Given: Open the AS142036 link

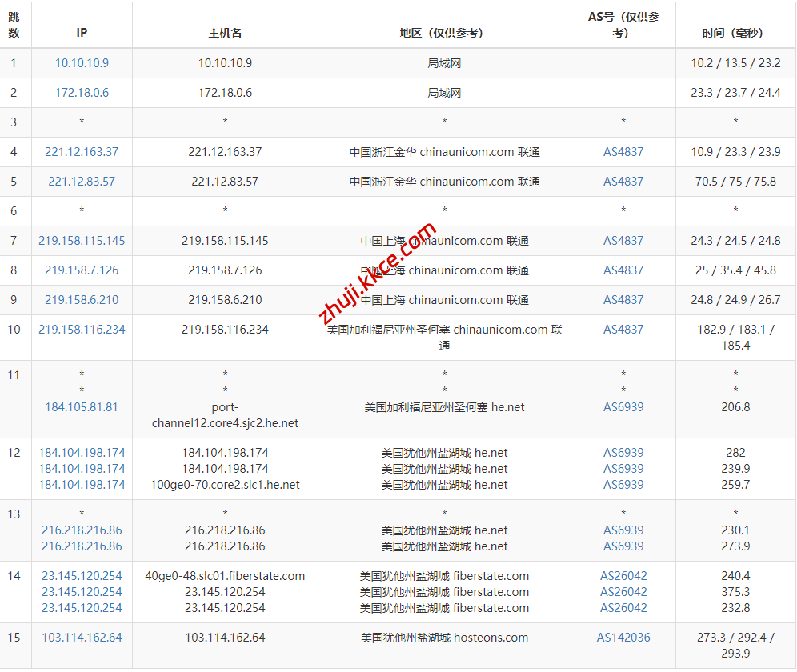Looking at the screenshot, I should (x=623, y=638).
